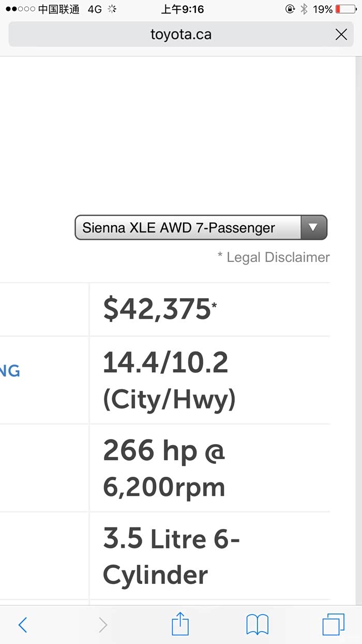
Task: Tap the Bluetooth status icon
Action: click(x=304, y=9)
